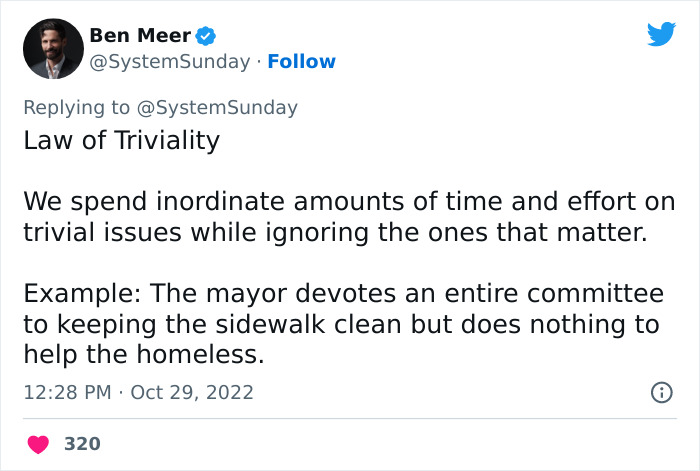Open the @SystemSunday handle below the name
This screenshot has height=471, width=700.
click(x=170, y=62)
